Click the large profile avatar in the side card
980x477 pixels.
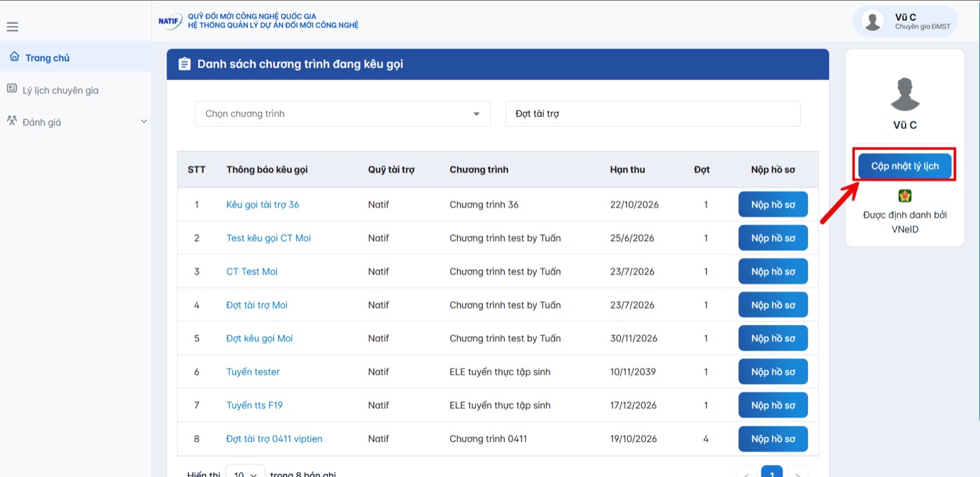click(x=904, y=95)
